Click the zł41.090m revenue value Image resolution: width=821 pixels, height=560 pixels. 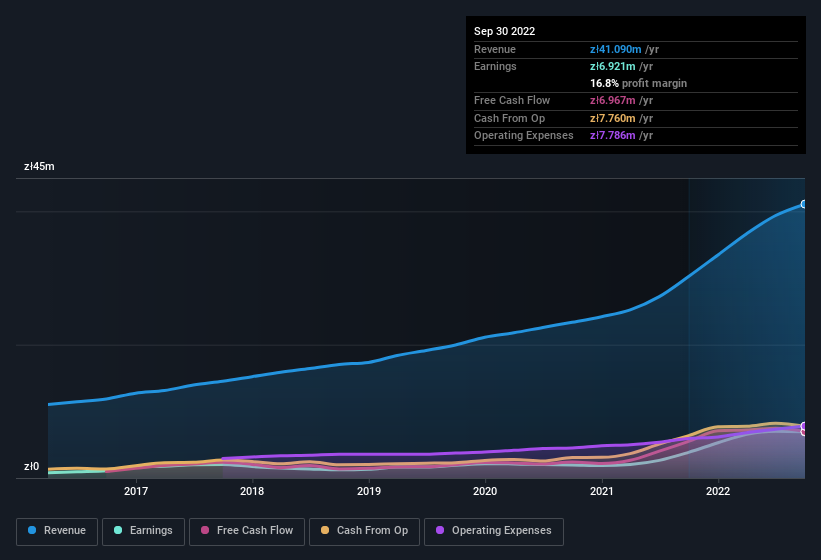click(615, 49)
